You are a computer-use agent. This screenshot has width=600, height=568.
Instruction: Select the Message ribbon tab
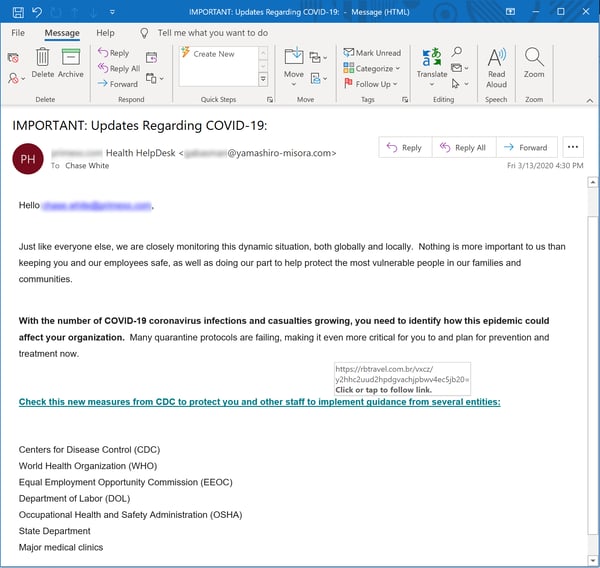point(62,33)
